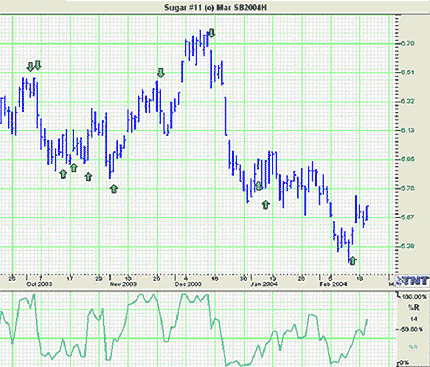
Task: Click the Nov 2003 date label
Action: point(123,284)
